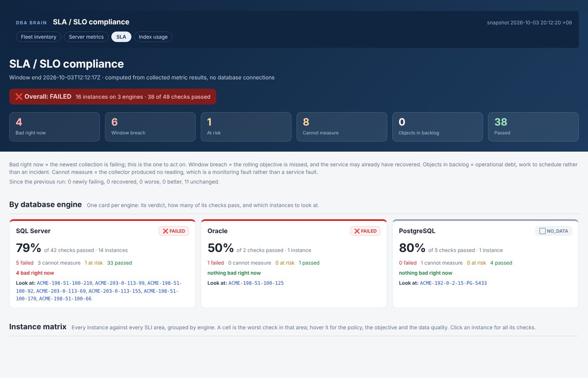This screenshot has height=378, width=588.
Task: Click the 79% value in SQL Server card
Action: pos(29,248)
